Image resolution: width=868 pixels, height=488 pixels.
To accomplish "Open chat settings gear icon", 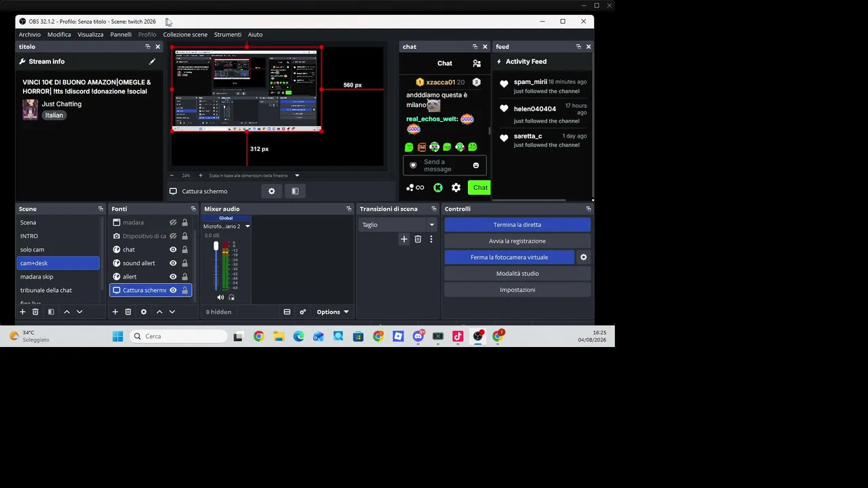I will pos(456,188).
